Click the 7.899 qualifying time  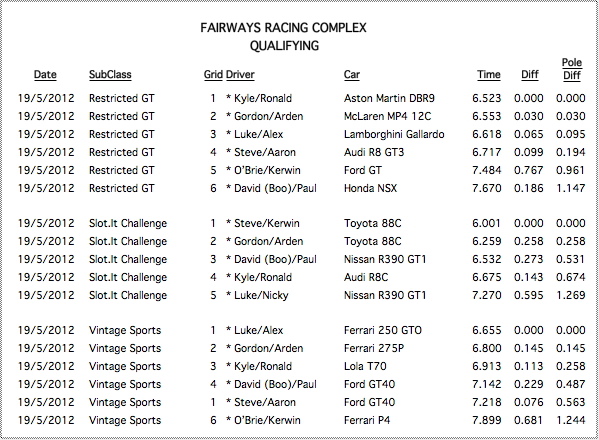[x=486, y=421]
